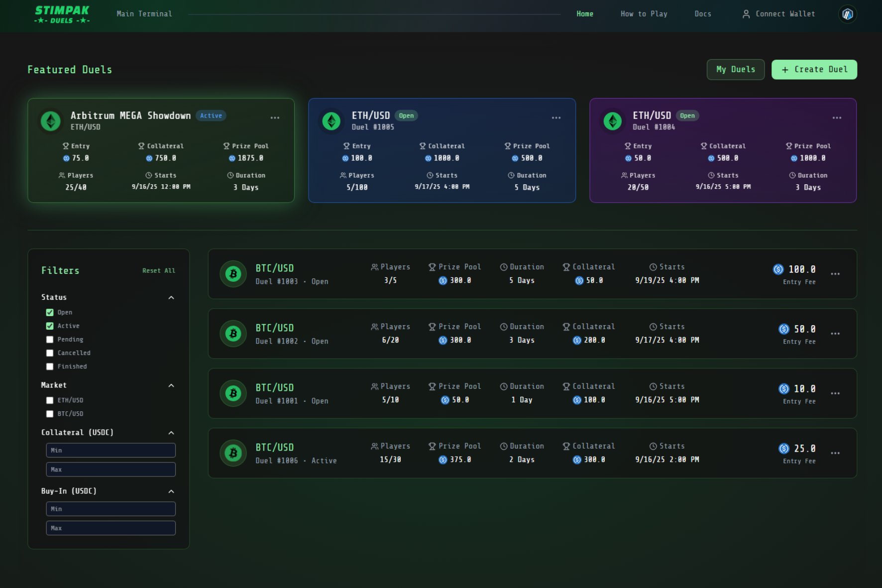Uncheck the Open status filter
The width and height of the screenshot is (882, 588).
(x=50, y=312)
